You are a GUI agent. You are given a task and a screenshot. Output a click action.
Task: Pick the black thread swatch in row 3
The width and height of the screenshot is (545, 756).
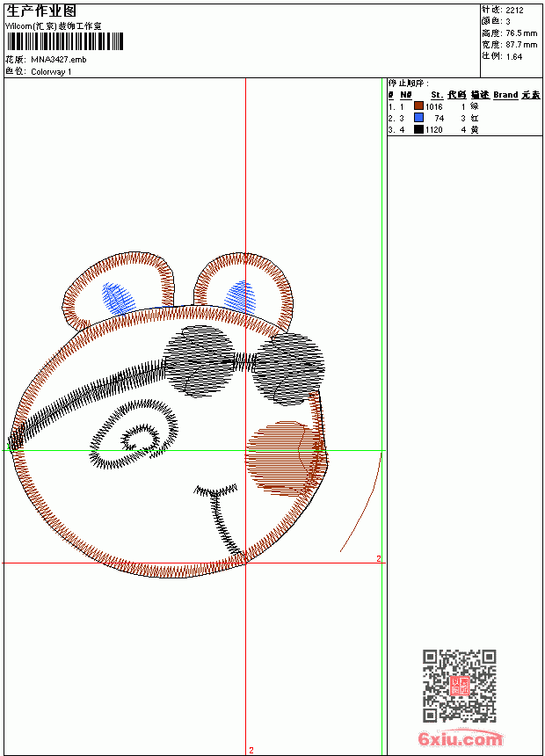[418, 129]
